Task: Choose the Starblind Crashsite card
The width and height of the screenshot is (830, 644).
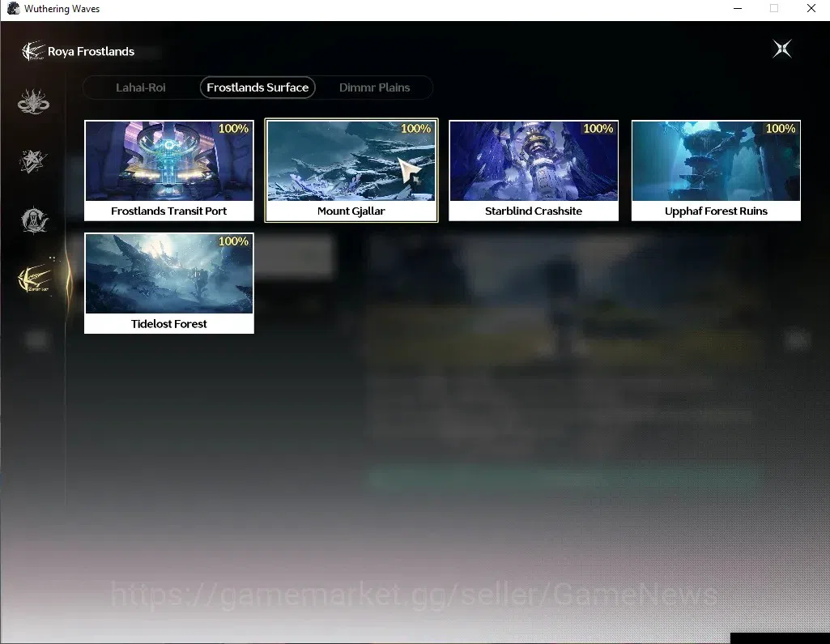Action: (x=534, y=171)
